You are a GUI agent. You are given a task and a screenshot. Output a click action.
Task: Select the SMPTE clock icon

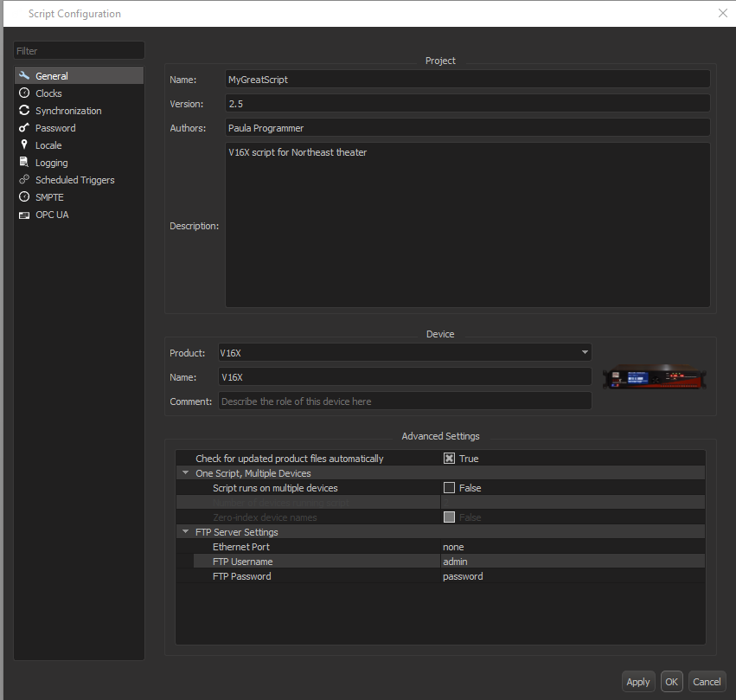pyautogui.click(x=24, y=197)
